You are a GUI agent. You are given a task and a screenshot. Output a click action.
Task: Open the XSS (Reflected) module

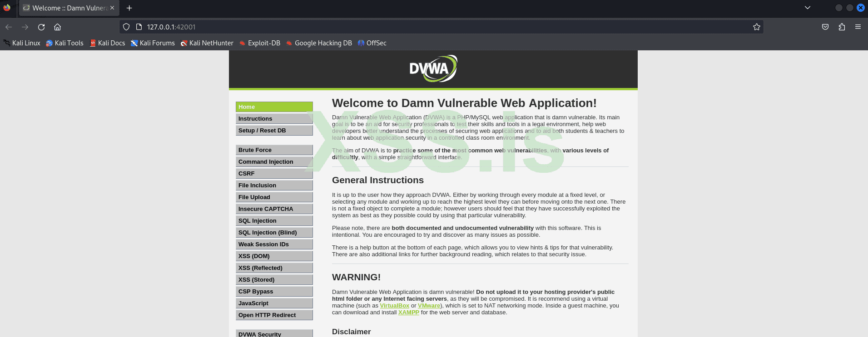pyautogui.click(x=274, y=268)
